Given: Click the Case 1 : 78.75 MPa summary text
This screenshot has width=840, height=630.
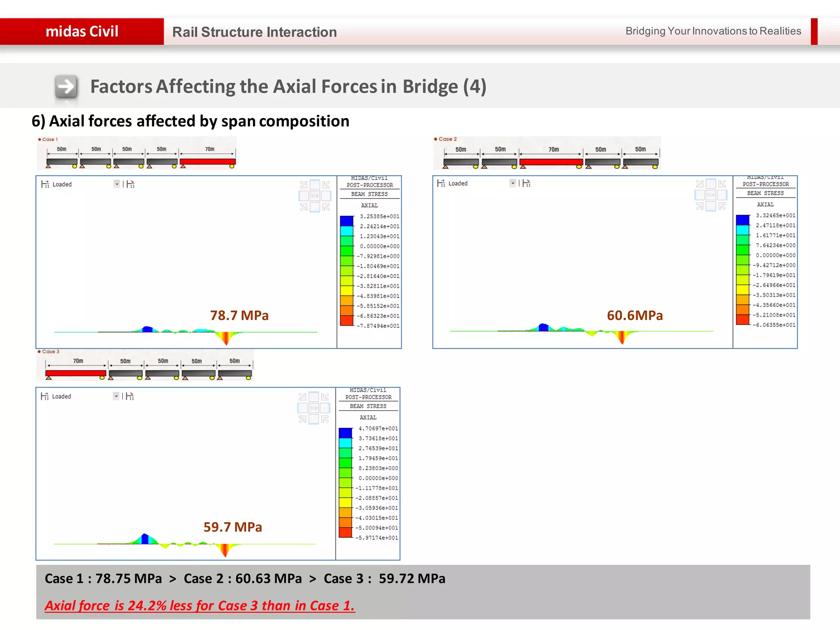Looking at the screenshot, I should tap(103, 578).
